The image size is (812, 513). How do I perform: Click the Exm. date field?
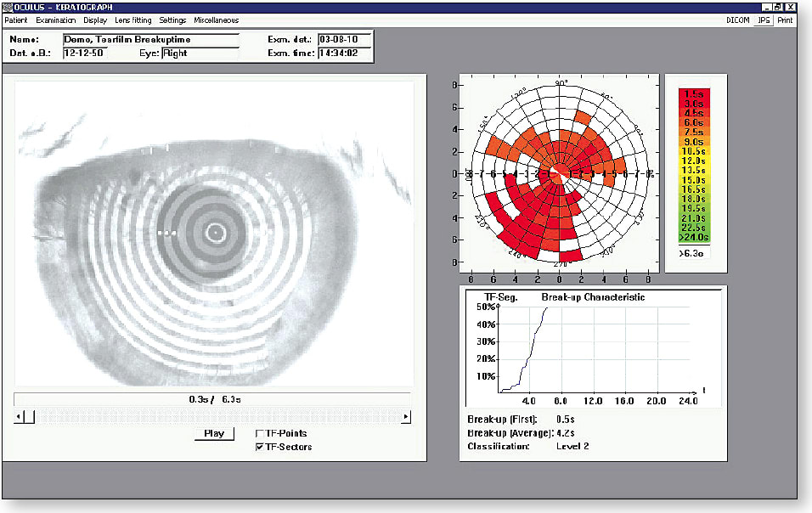(343, 37)
